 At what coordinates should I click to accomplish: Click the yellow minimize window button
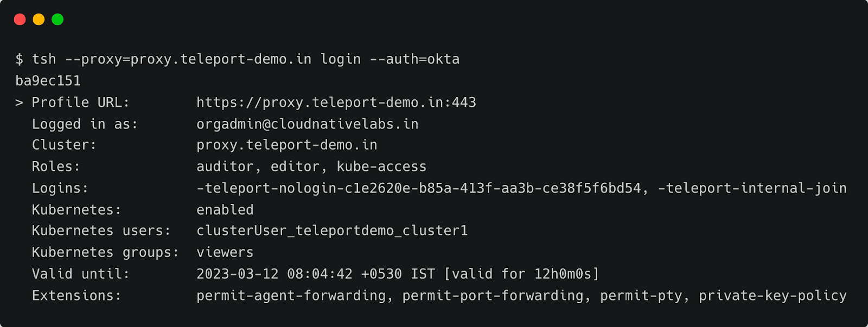(x=39, y=20)
